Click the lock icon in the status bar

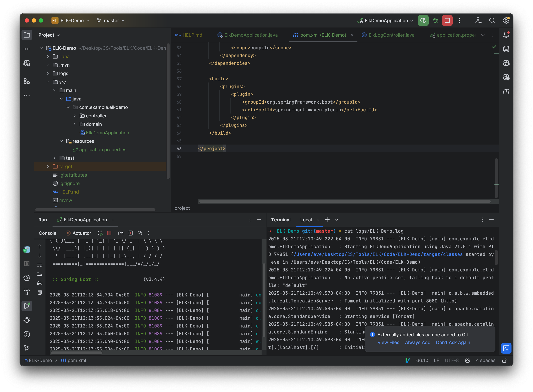click(x=504, y=360)
